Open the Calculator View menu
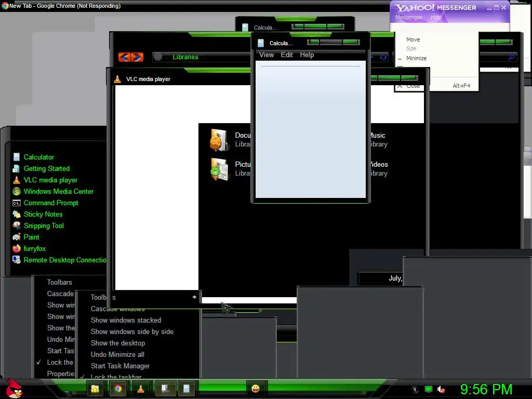532x399 pixels. click(x=267, y=55)
